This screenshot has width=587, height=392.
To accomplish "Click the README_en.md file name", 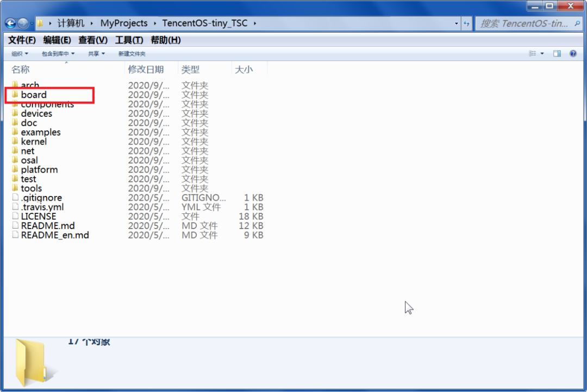I will click(x=55, y=235).
